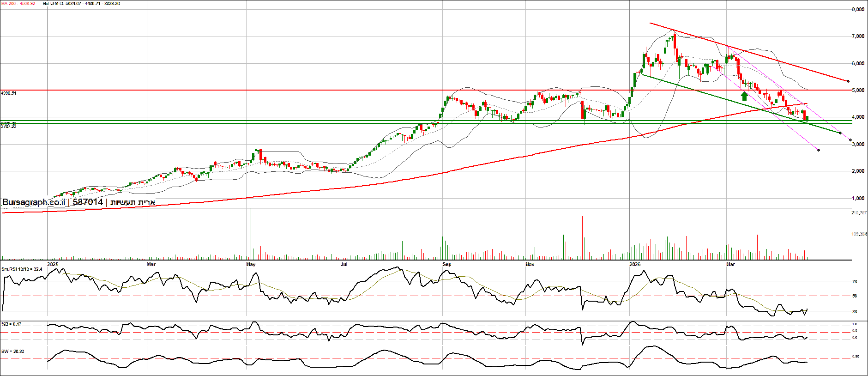The height and width of the screenshot is (376, 868).
Task: Click the green up-arrow buy marker
Action: click(x=744, y=96)
